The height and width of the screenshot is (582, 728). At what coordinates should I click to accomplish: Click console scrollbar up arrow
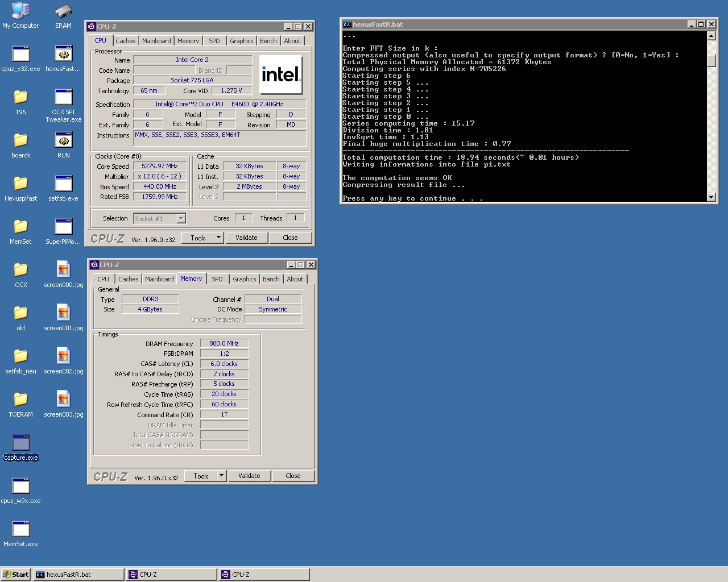[x=711, y=36]
